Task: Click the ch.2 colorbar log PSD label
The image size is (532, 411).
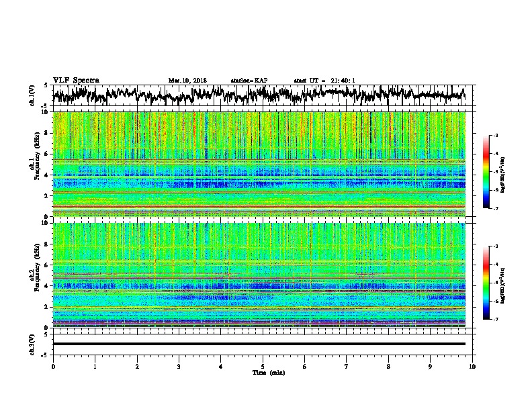Action: tap(503, 285)
